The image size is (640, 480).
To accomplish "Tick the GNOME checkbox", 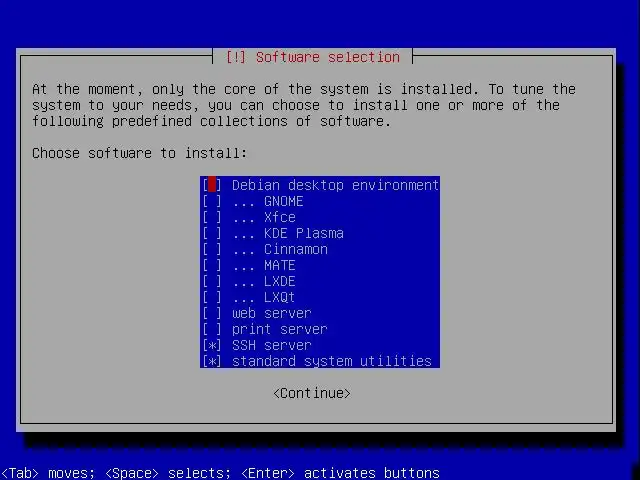I will tap(212, 201).
